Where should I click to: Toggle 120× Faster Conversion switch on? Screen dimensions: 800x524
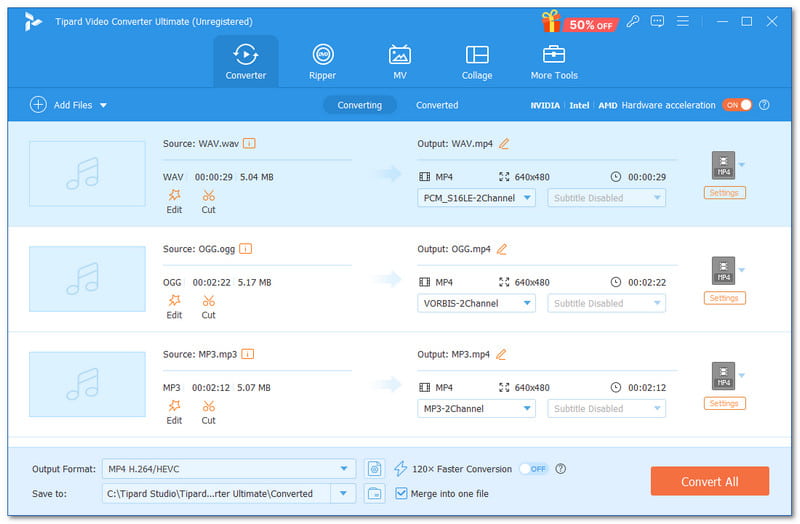pos(534,468)
